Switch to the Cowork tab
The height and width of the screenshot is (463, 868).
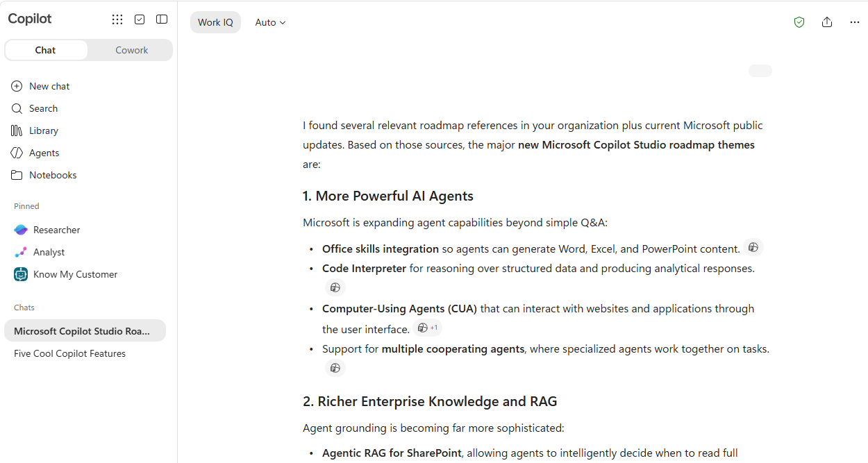click(x=131, y=50)
